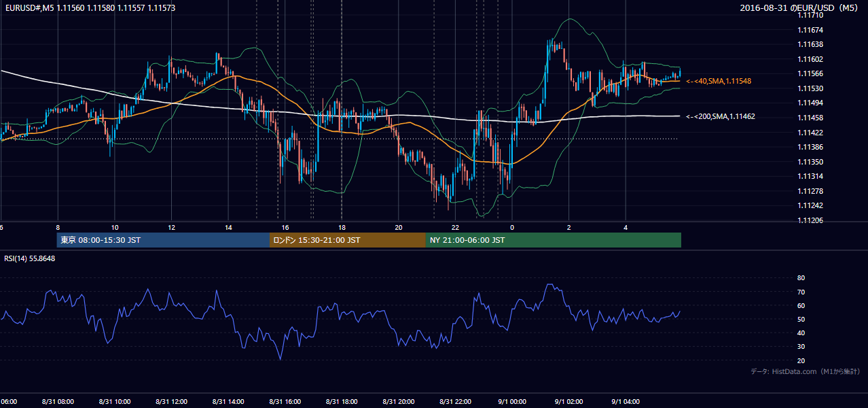Click the 8/31 10:00 bottom time label
The image size is (868, 408).
coord(115,401)
